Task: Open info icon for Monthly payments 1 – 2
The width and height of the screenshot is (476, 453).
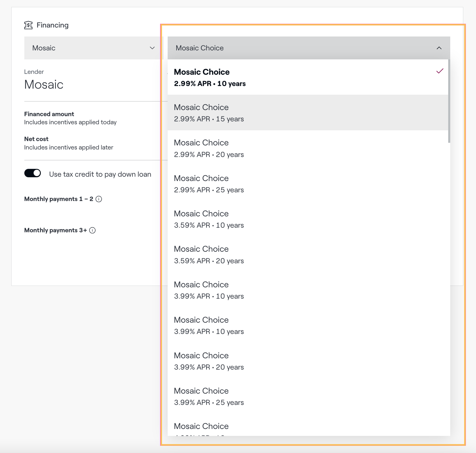Action: point(99,199)
